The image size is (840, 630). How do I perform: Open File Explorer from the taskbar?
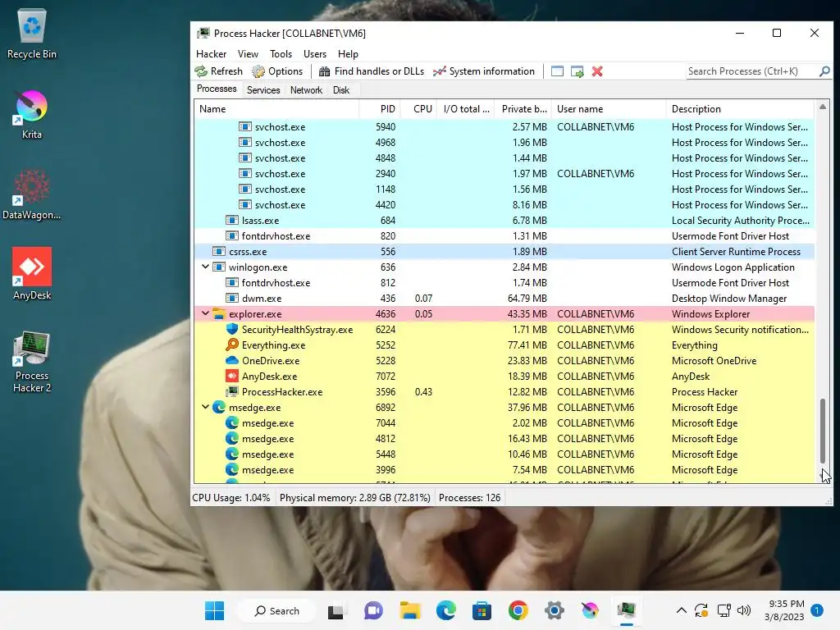coord(410,610)
